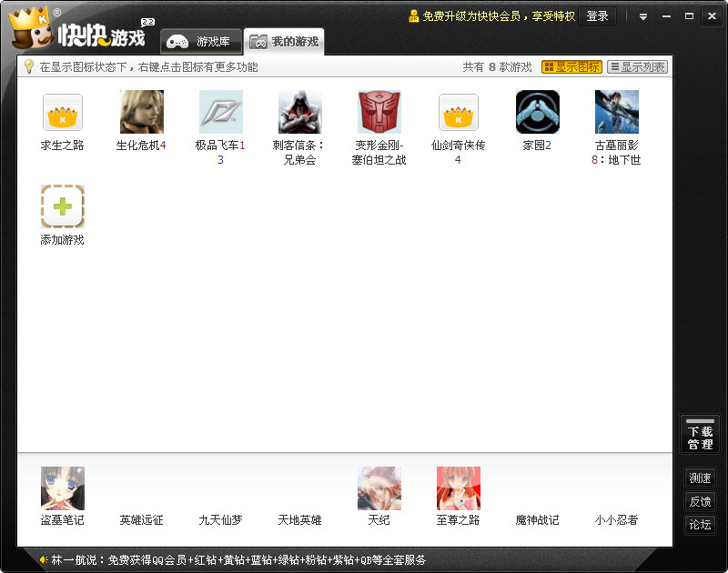Open the 天纪 recommended game thumbnail
Screen dimensions: 728x573
[x=379, y=488]
